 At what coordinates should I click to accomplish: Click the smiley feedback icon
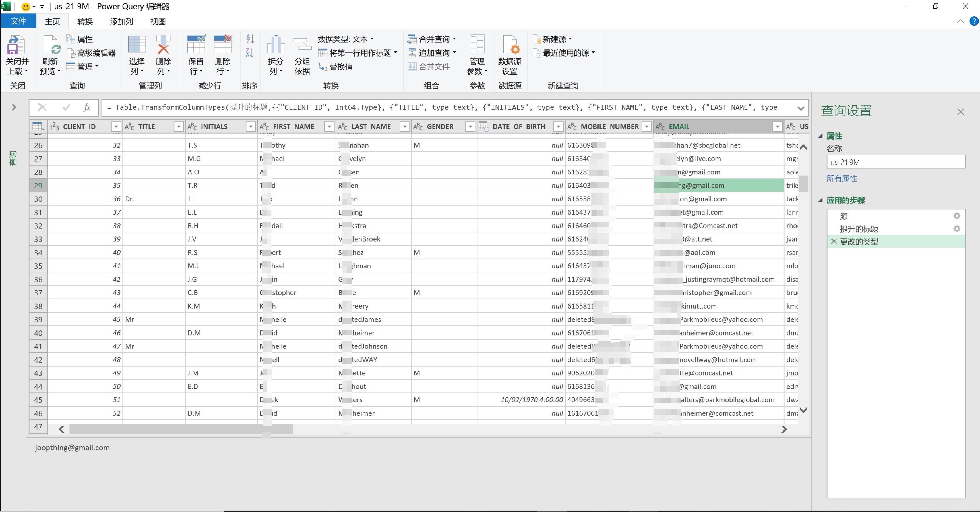click(x=26, y=7)
